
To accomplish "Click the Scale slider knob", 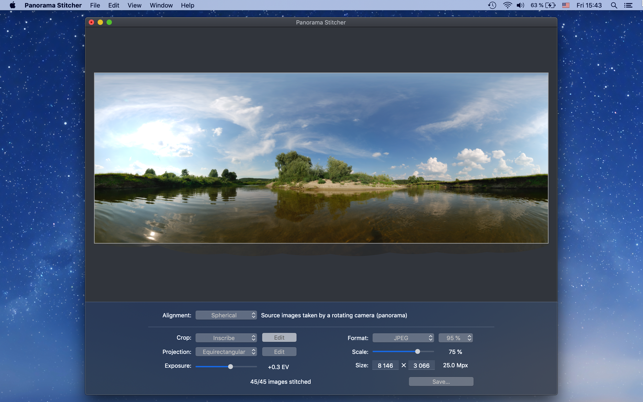I will [417, 352].
